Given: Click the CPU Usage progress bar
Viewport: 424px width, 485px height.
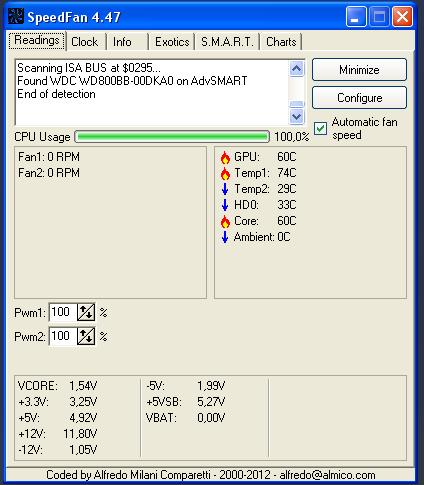Looking at the screenshot, I should (x=172, y=137).
